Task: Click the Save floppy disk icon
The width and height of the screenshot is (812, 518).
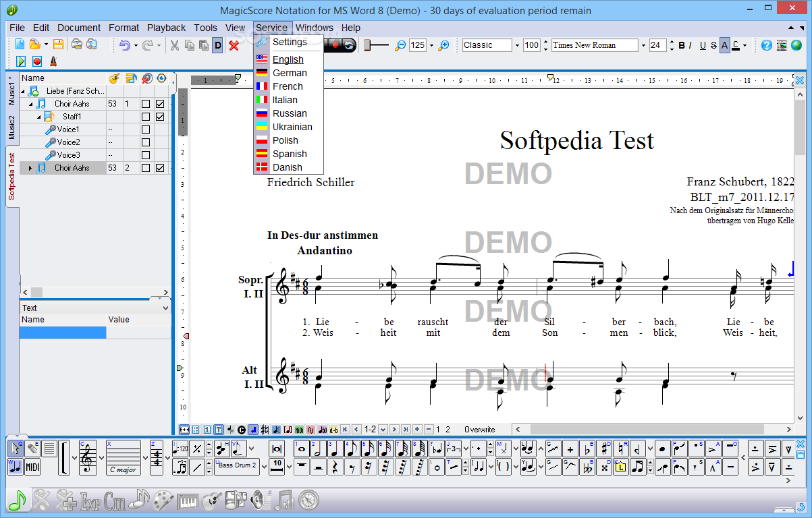Action: 58,45
